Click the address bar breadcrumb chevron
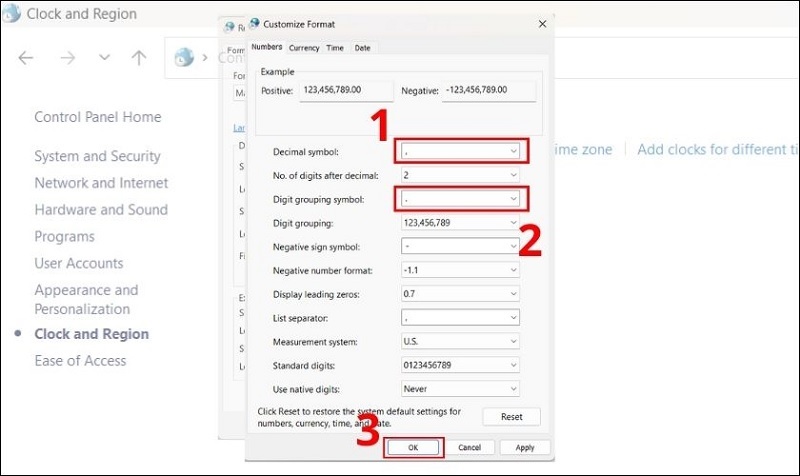Screen dimensions: 800x476 coord(205,58)
